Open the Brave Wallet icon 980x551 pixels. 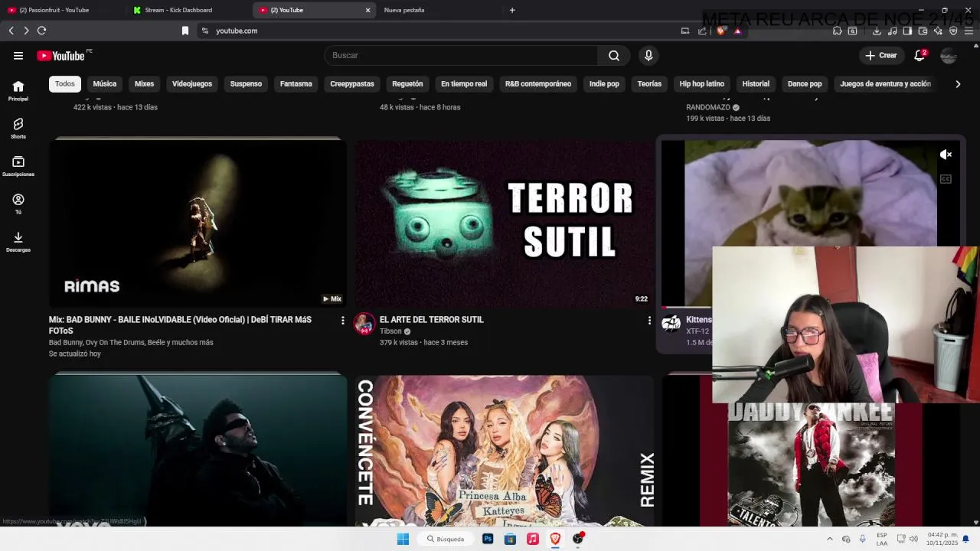(923, 31)
